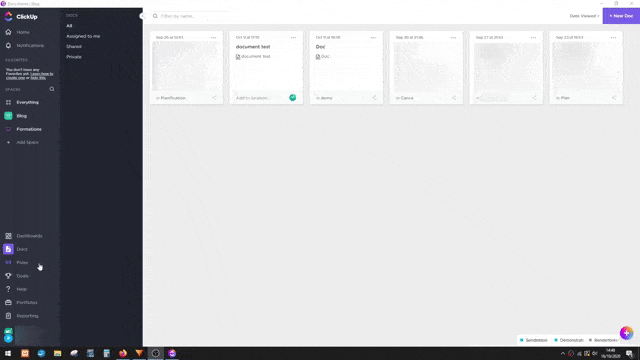Select the Shared docs filter

pyautogui.click(x=74, y=47)
